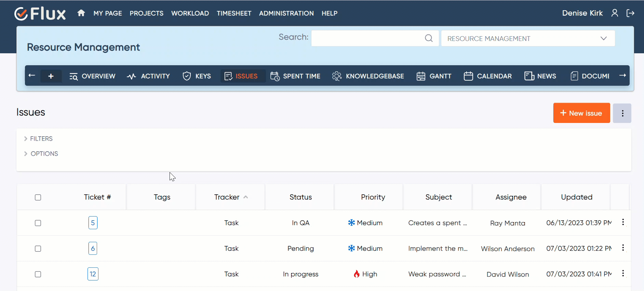This screenshot has height=291, width=644.
Task: Open the Gantt tab
Action: coord(434,76)
